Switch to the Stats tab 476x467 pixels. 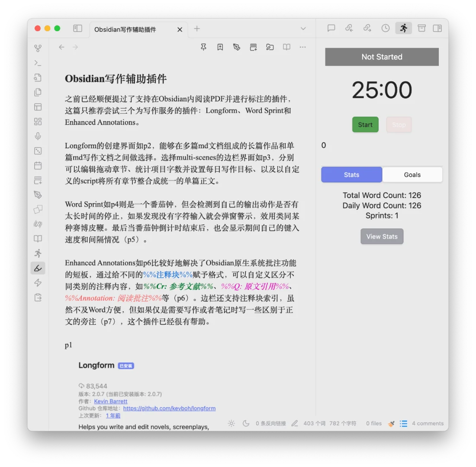(x=351, y=175)
